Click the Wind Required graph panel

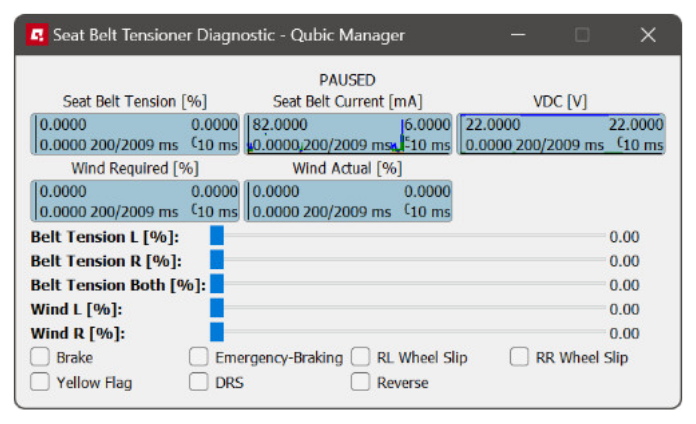point(136,201)
